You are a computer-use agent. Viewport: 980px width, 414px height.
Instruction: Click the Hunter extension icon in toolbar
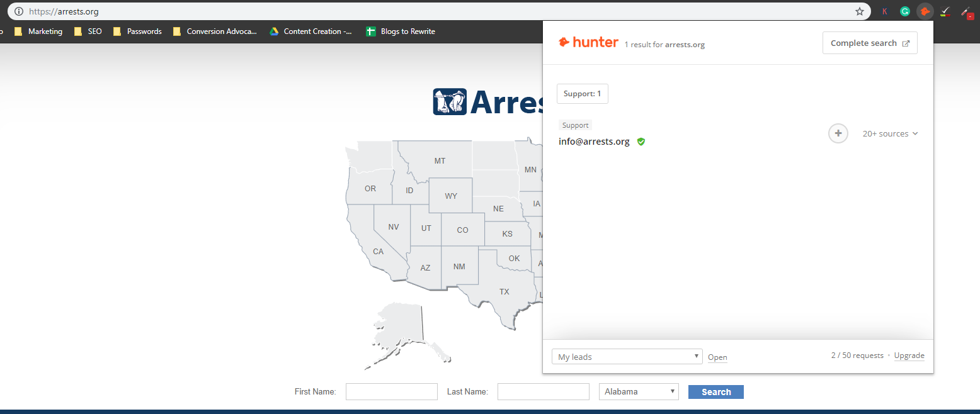pyautogui.click(x=925, y=11)
